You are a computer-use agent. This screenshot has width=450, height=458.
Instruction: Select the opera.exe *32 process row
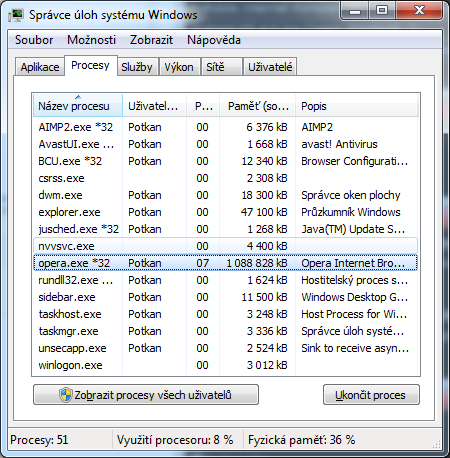coord(225,263)
